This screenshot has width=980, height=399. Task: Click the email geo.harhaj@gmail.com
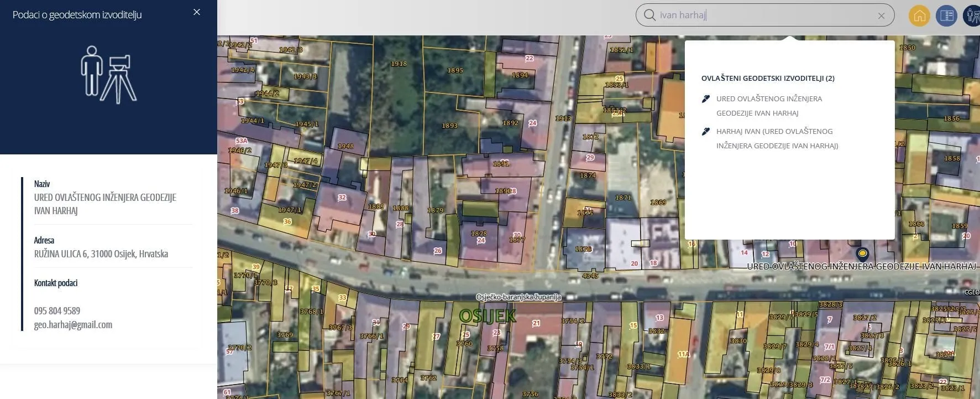pos(73,325)
